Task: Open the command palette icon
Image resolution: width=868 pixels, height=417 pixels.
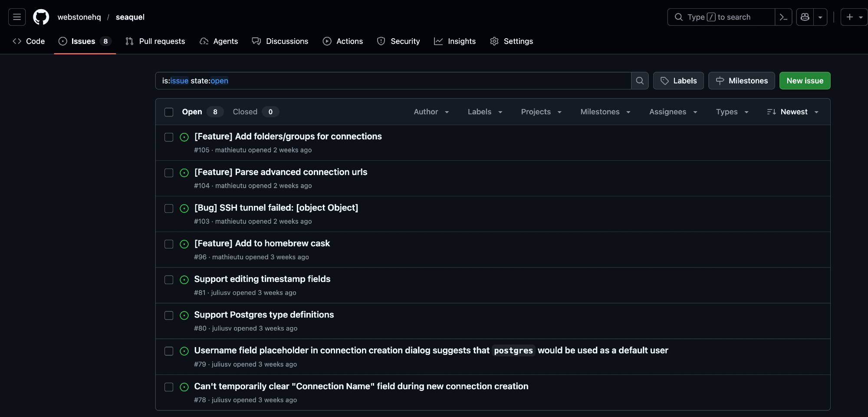Action: tap(783, 17)
